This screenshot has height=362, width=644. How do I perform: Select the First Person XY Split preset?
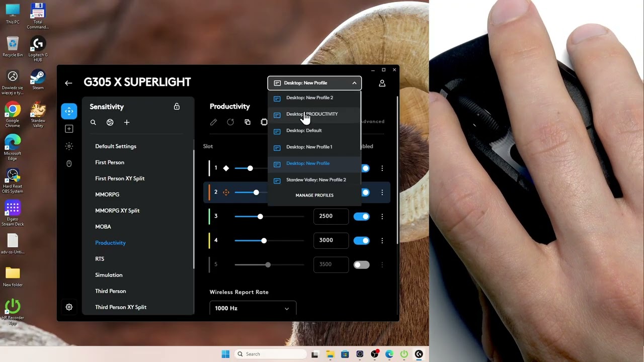(120, 178)
